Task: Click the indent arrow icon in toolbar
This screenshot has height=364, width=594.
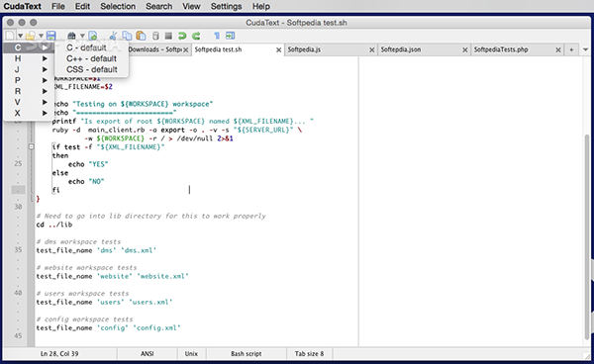Action: tap(231, 36)
